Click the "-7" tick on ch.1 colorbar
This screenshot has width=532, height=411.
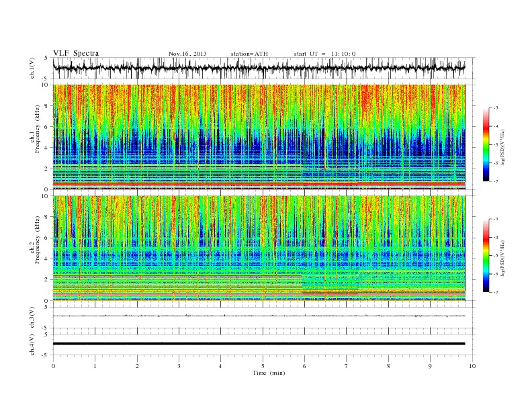click(496, 181)
